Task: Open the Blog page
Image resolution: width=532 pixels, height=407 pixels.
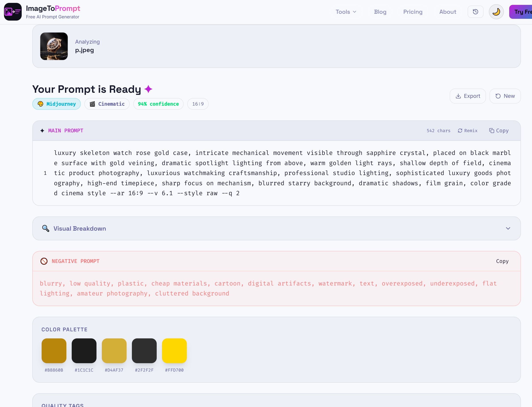Action: click(380, 12)
